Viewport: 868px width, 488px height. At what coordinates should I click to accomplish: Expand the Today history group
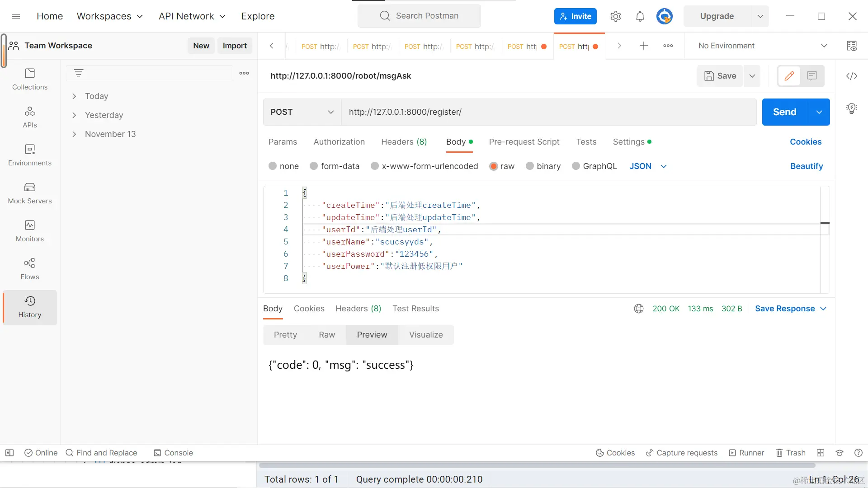[x=74, y=96]
